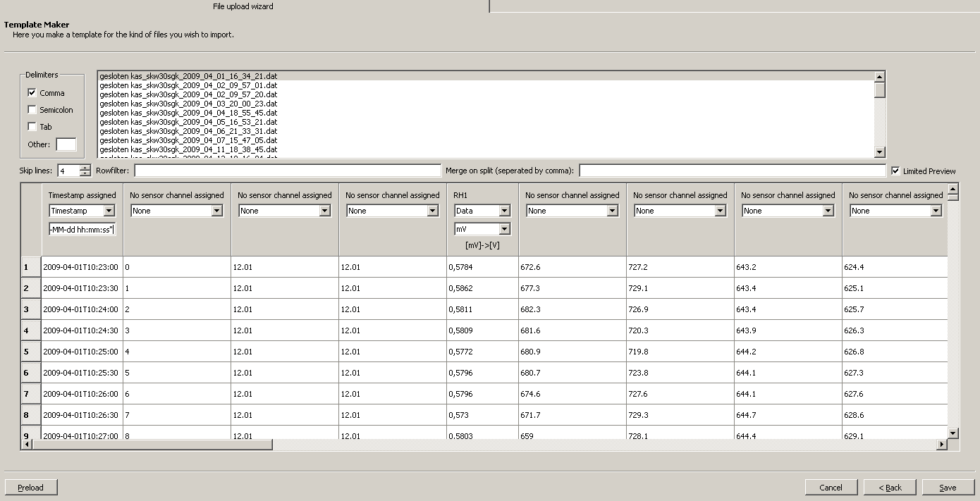Click RH1 cell value 0,573
The width and height of the screenshot is (980, 501).
coord(483,415)
